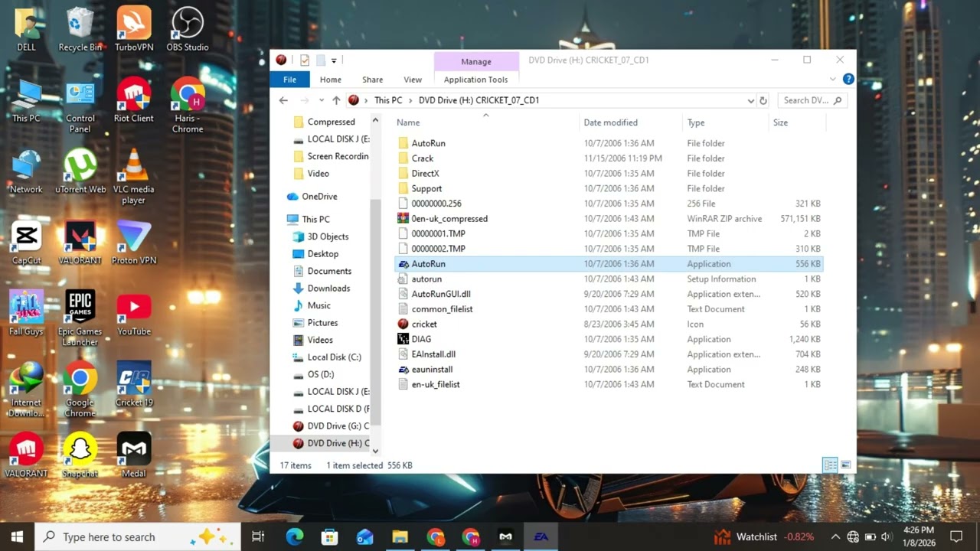Sort by Date modified column
This screenshot has width=980, height=551.
(631, 122)
